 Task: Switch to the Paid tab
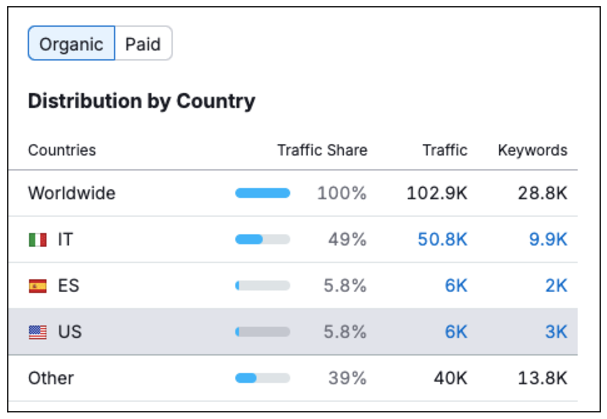click(143, 44)
